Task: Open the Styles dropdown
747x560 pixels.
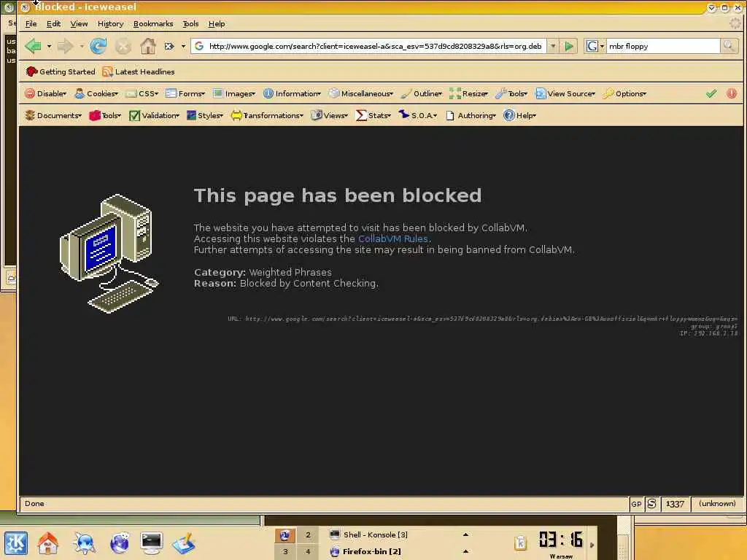Action: [x=205, y=116]
